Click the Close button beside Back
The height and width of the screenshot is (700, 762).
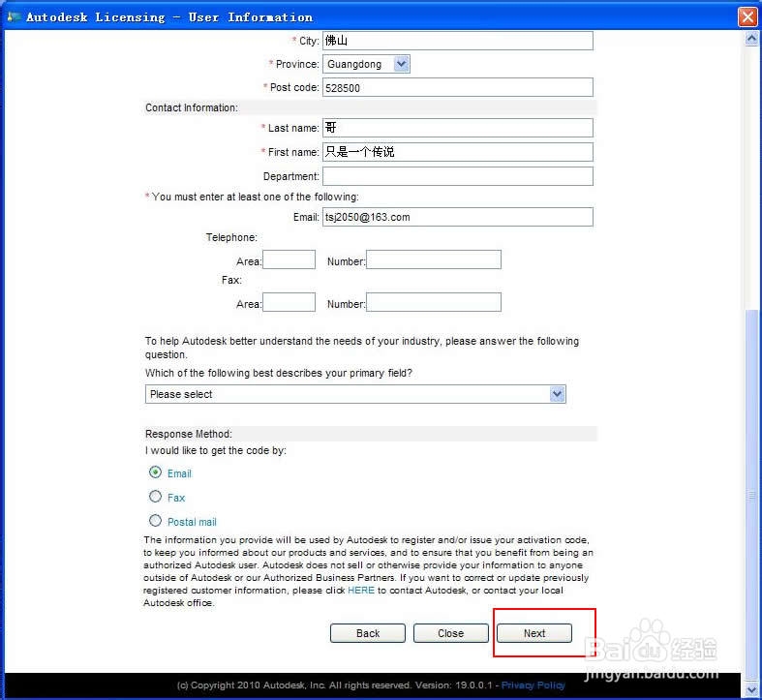[450, 633]
